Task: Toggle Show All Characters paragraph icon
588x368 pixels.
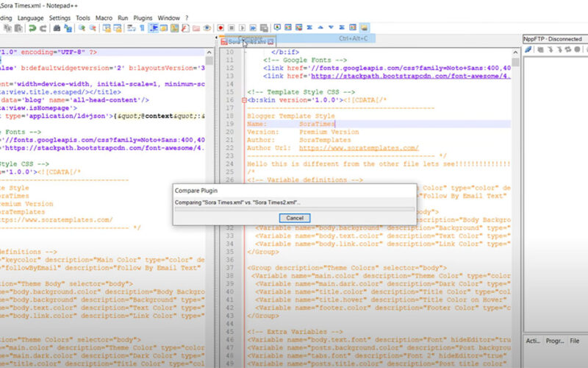Action: (142, 28)
